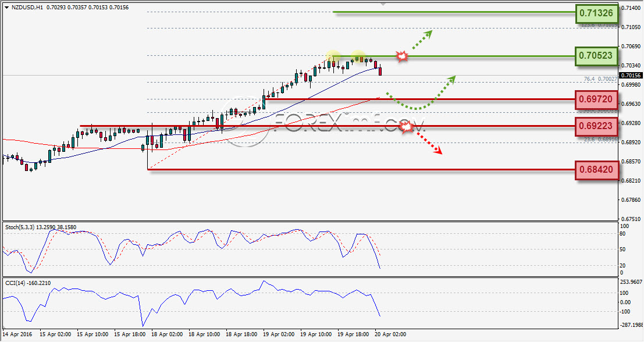Click time axis label 18 Apr 18:00
Image resolution: width=644 pixels, height=342 pixels.
tap(242, 334)
